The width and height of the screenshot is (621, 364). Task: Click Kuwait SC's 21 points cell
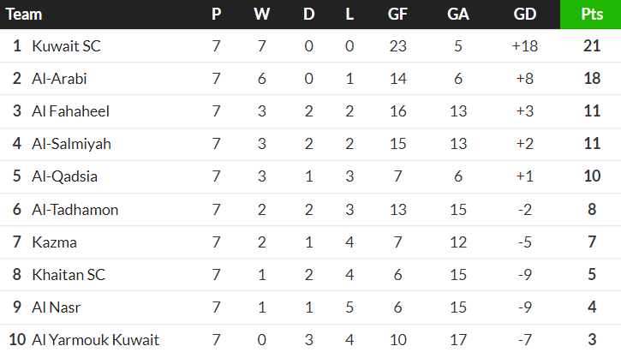(x=591, y=46)
